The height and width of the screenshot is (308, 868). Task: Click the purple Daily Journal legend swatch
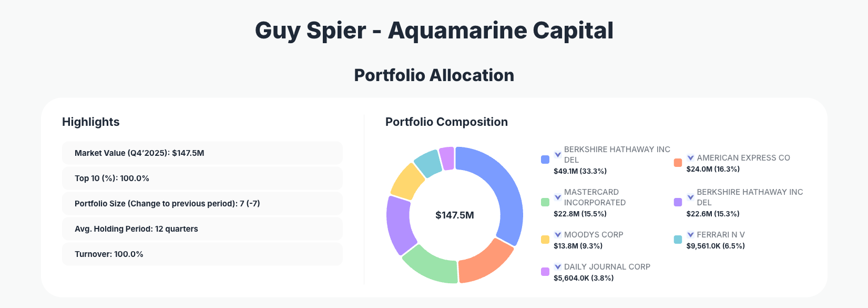pos(546,271)
